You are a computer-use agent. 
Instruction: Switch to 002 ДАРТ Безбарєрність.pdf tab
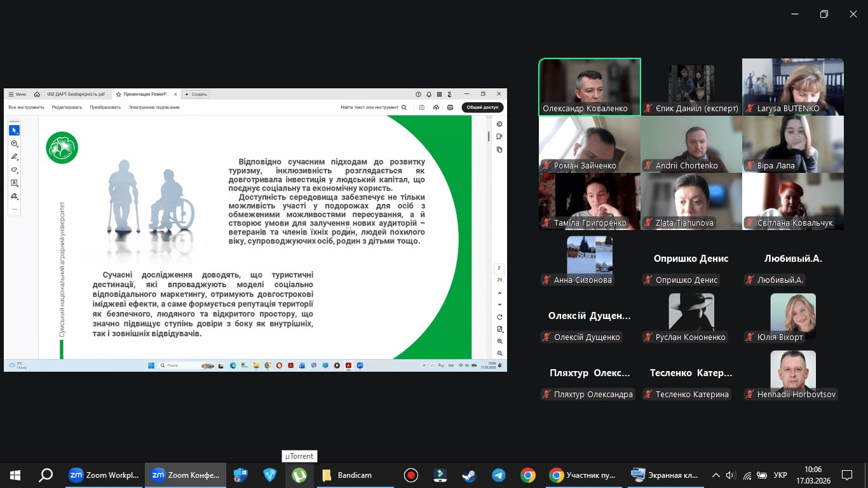[x=76, y=94]
